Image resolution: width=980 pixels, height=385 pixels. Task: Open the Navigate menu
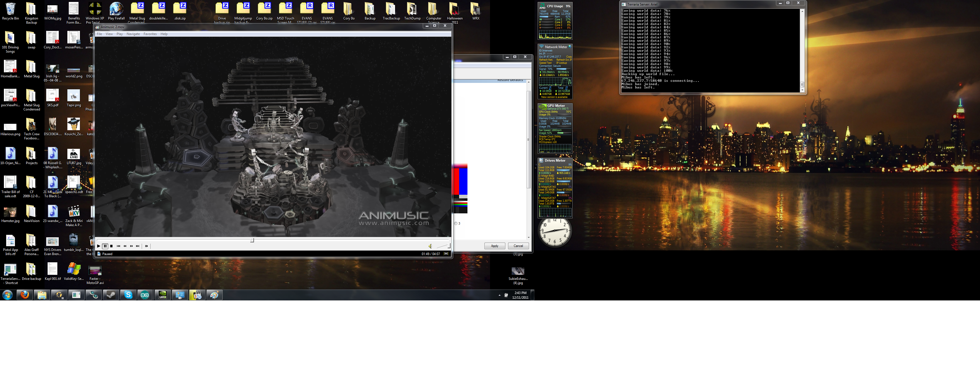coord(133,34)
